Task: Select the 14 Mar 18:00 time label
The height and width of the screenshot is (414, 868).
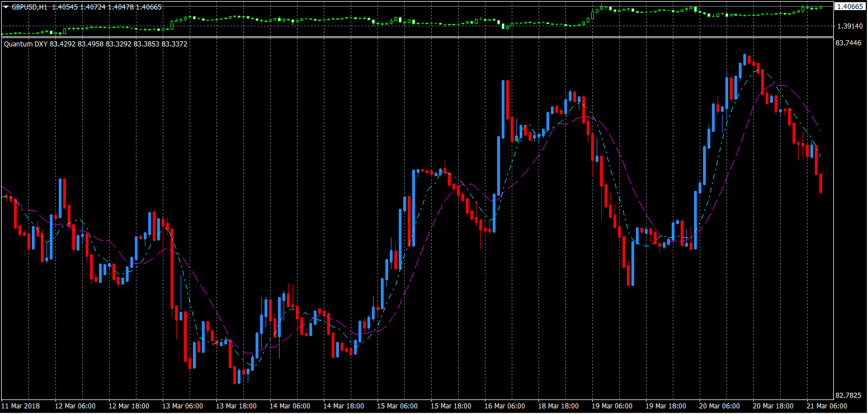Action: coord(344,406)
